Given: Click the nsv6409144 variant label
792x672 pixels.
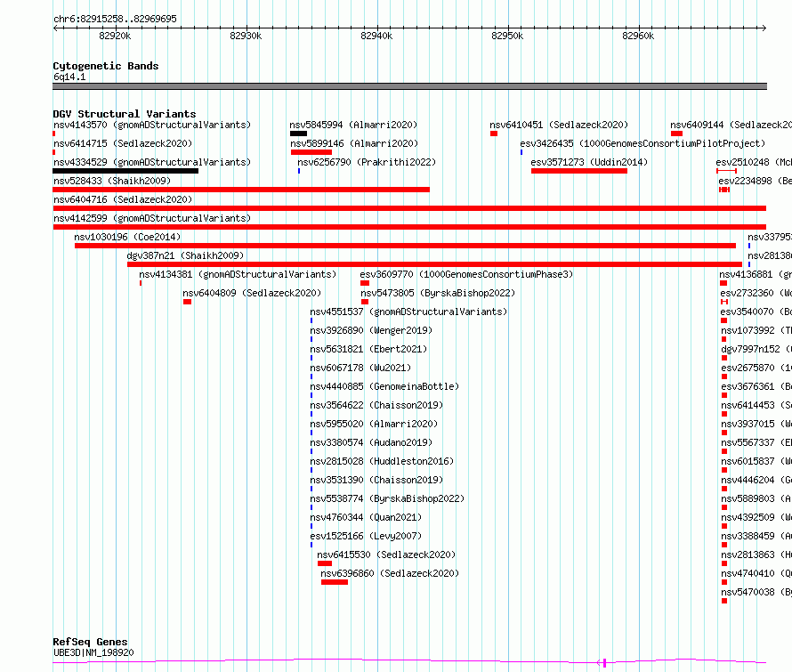Looking at the screenshot, I should pyautogui.click(x=731, y=125).
